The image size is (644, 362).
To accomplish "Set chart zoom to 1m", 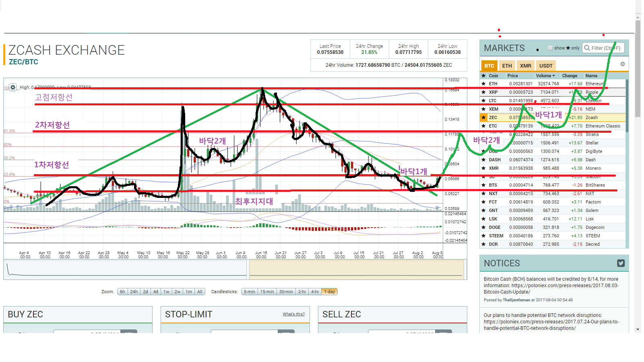I will [x=189, y=292].
